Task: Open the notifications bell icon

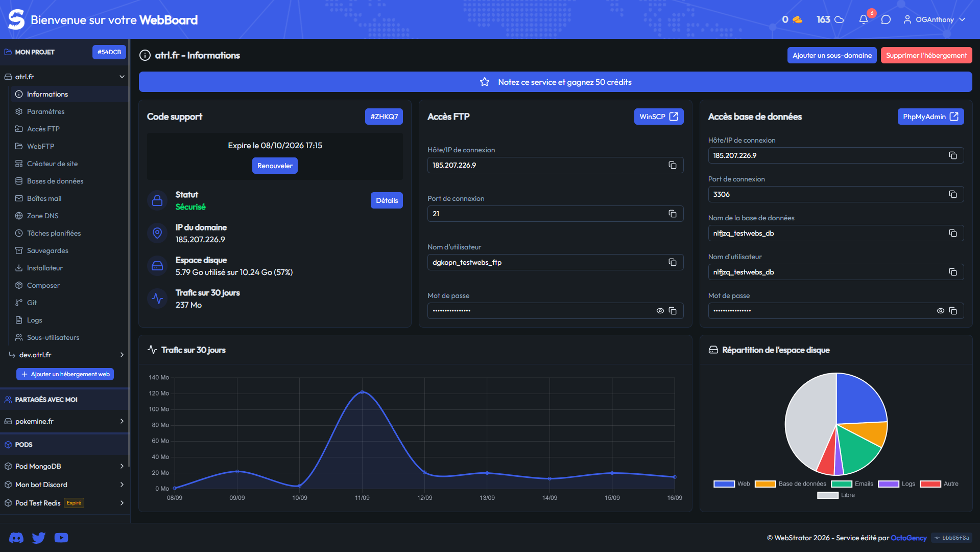Action: point(864,19)
